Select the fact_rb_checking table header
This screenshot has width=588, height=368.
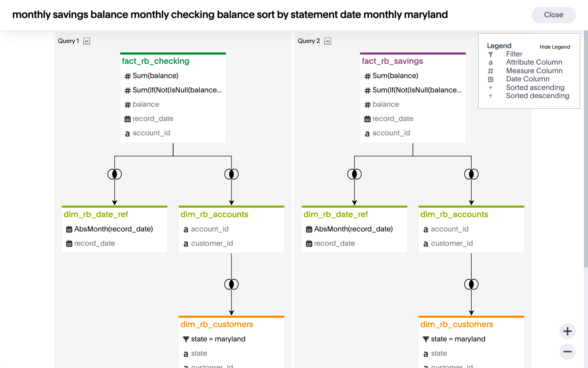click(156, 61)
